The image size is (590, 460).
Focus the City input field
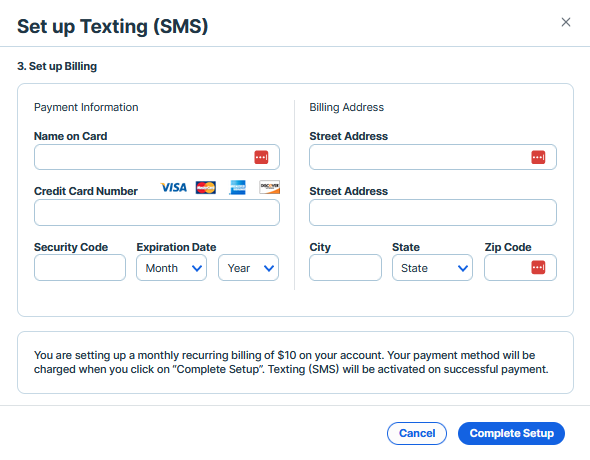point(345,267)
